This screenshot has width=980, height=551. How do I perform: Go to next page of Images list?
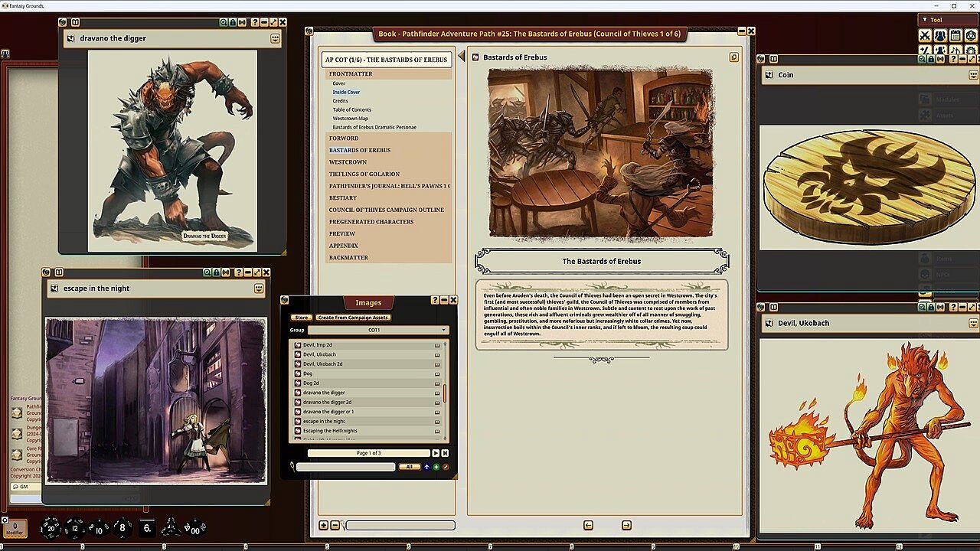[436, 453]
